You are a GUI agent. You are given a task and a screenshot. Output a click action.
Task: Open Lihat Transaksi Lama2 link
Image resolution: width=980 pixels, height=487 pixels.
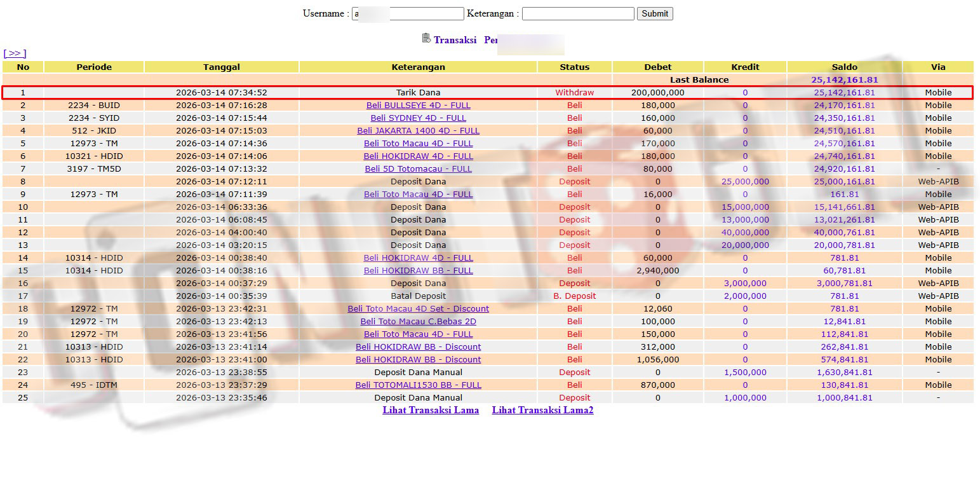click(x=542, y=410)
